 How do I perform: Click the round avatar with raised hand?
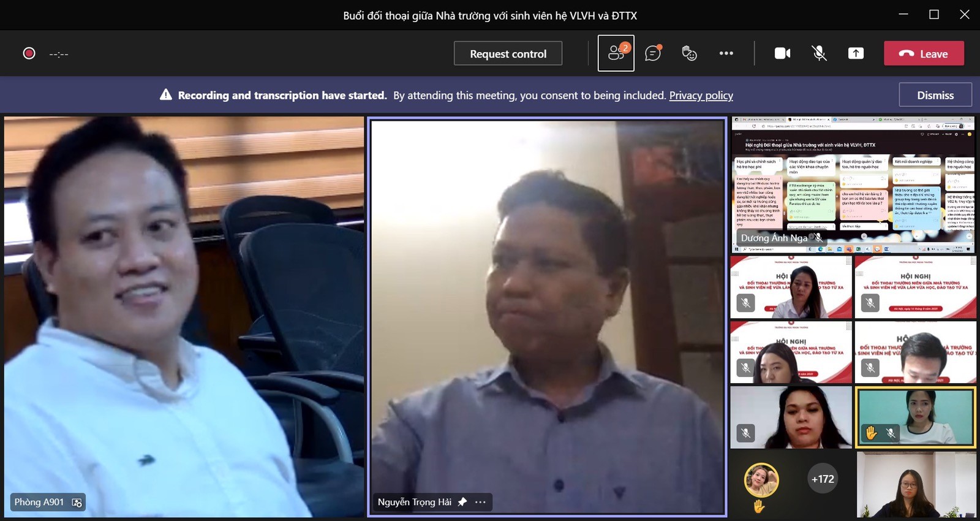(761, 480)
